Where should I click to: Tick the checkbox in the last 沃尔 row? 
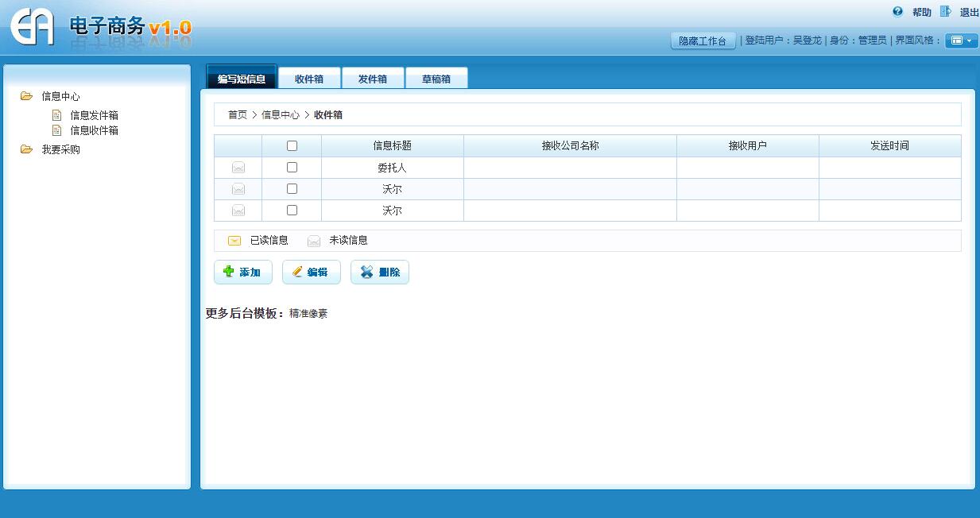[x=292, y=211]
